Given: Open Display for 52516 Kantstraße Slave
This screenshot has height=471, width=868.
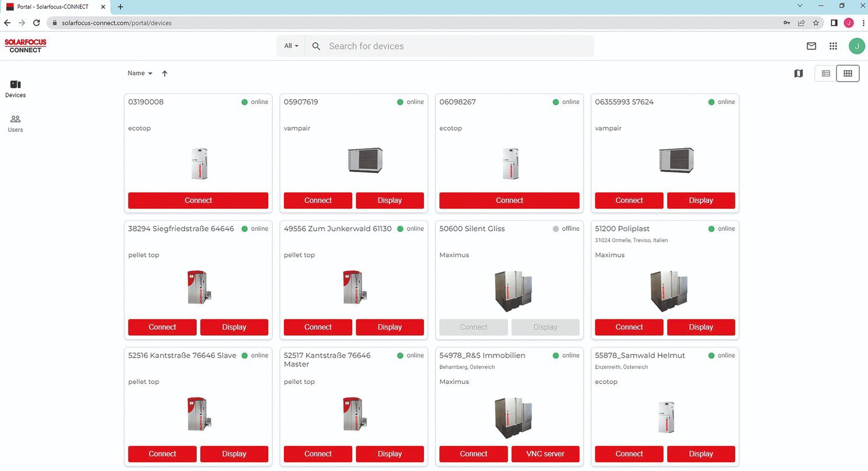Looking at the screenshot, I should [234, 453].
